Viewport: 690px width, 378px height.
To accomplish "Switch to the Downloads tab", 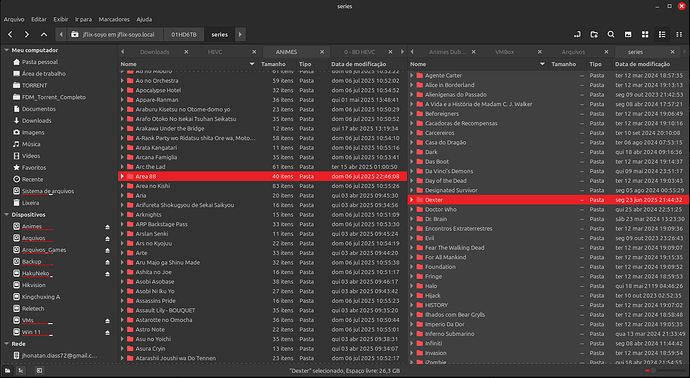I will pyautogui.click(x=154, y=52).
